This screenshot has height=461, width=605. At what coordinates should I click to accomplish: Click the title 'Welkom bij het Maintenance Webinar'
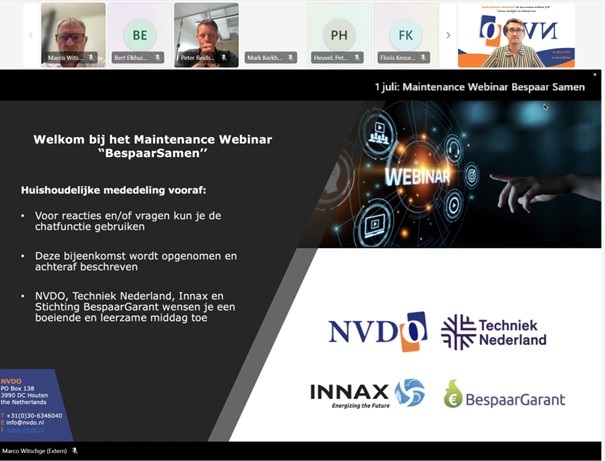153,139
